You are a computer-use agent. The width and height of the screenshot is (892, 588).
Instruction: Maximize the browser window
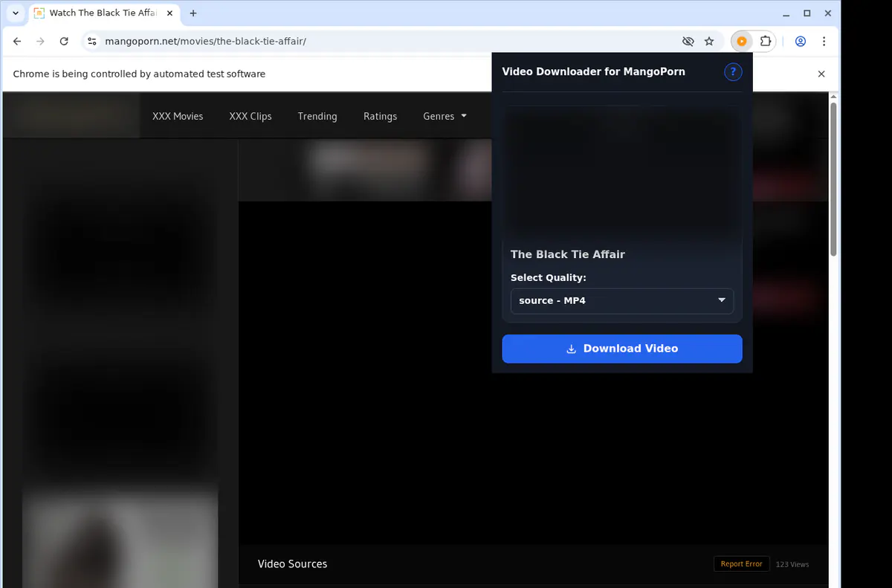(807, 13)
